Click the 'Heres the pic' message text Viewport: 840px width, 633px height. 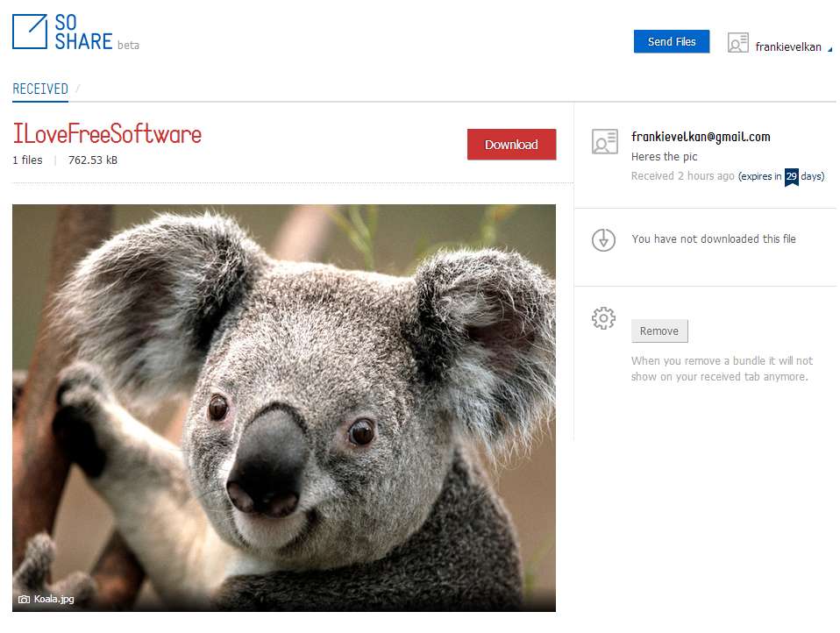click(664, 156)
